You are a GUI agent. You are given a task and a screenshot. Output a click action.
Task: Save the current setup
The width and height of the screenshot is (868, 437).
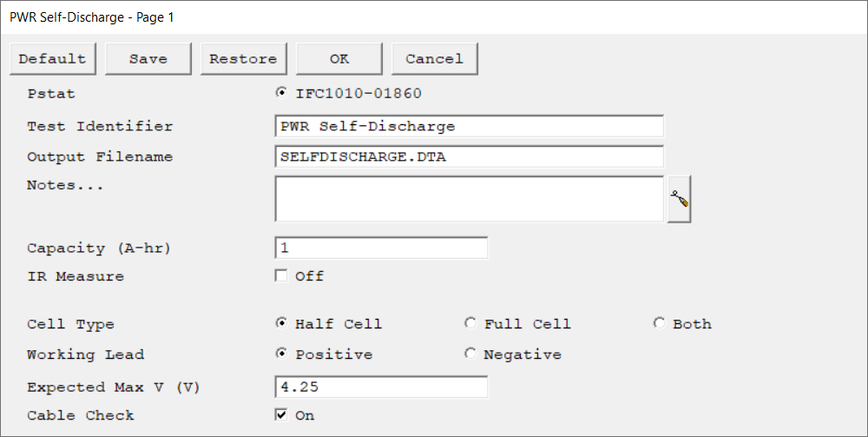148,59
